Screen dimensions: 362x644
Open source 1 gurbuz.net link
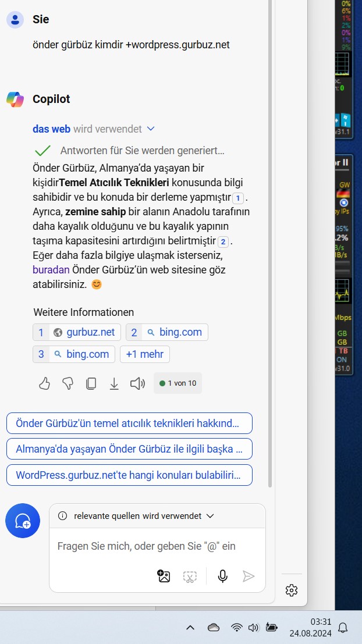(77, 332)
